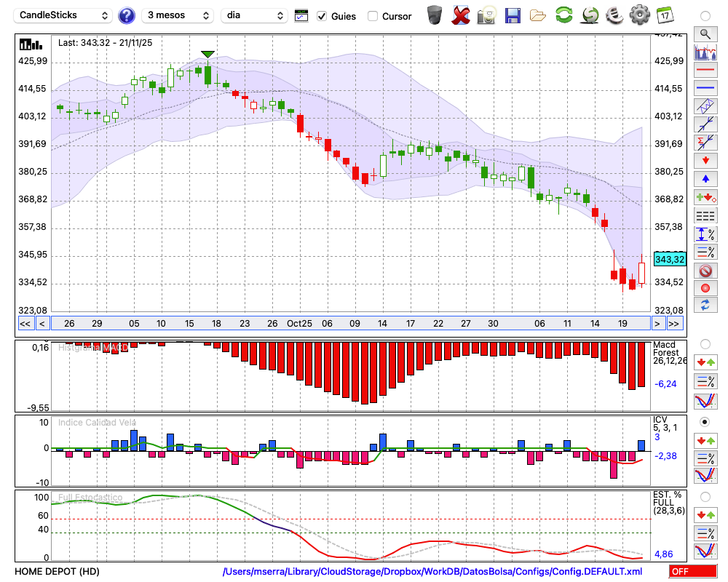
Task: Click the blue question mark help icon
Action: coord(127,15)
